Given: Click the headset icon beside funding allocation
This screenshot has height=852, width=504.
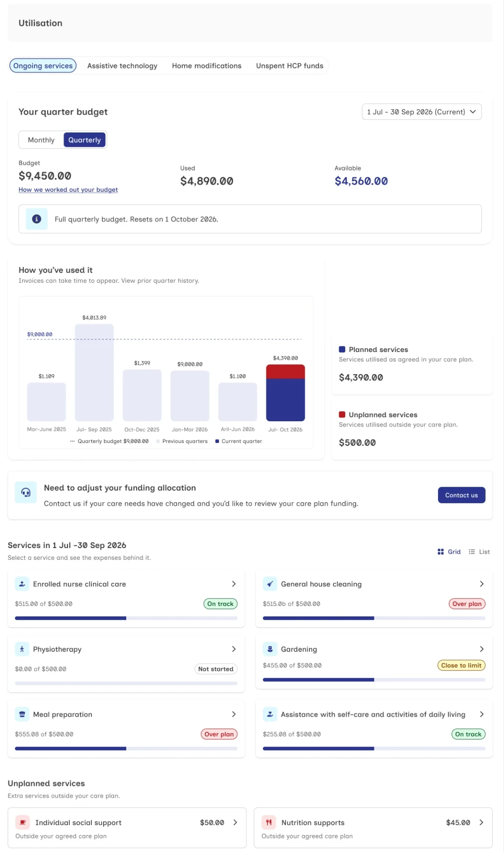Looking at the screenshot, I should pos(26,492).
